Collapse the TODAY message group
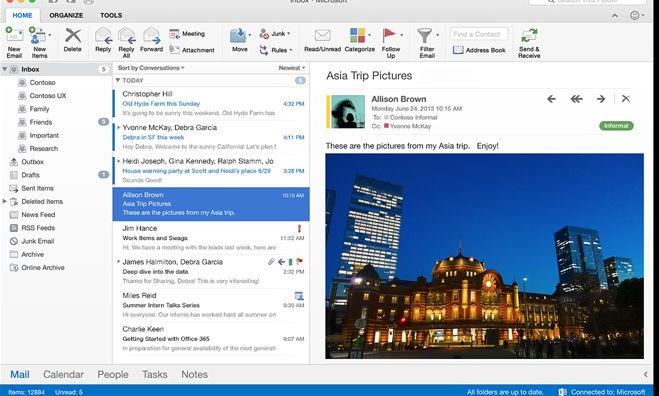 point(118,80)
